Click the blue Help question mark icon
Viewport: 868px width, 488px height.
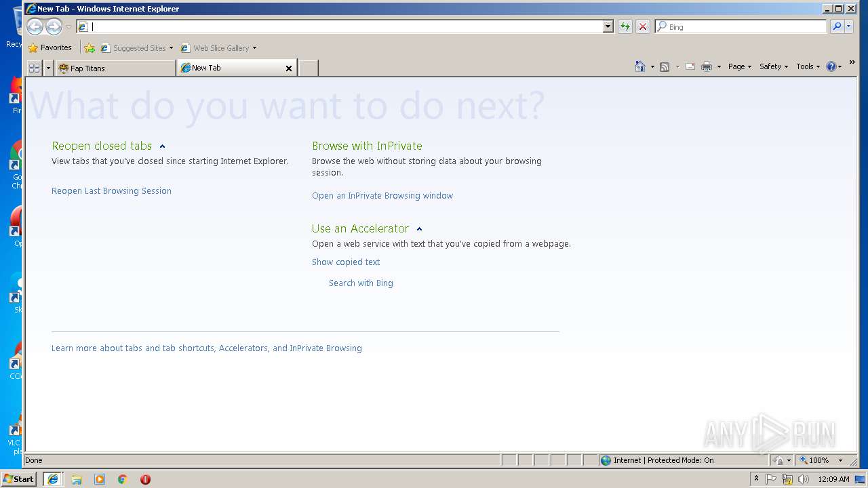[831, 66]
